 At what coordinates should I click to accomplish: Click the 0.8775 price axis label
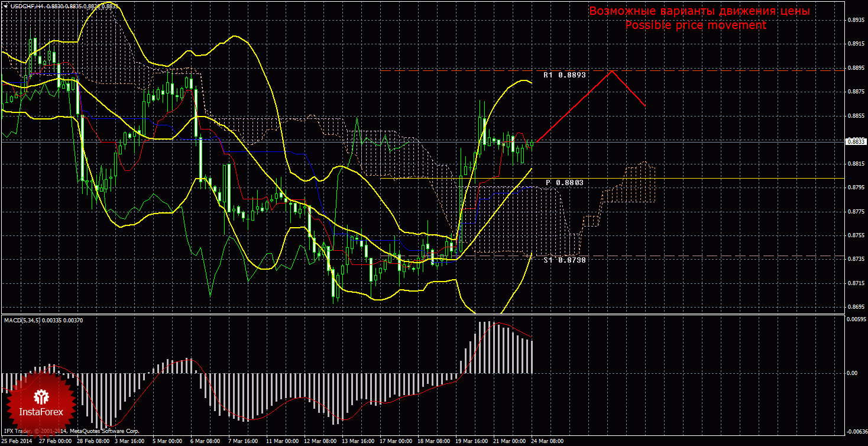[x=856, y=211]
